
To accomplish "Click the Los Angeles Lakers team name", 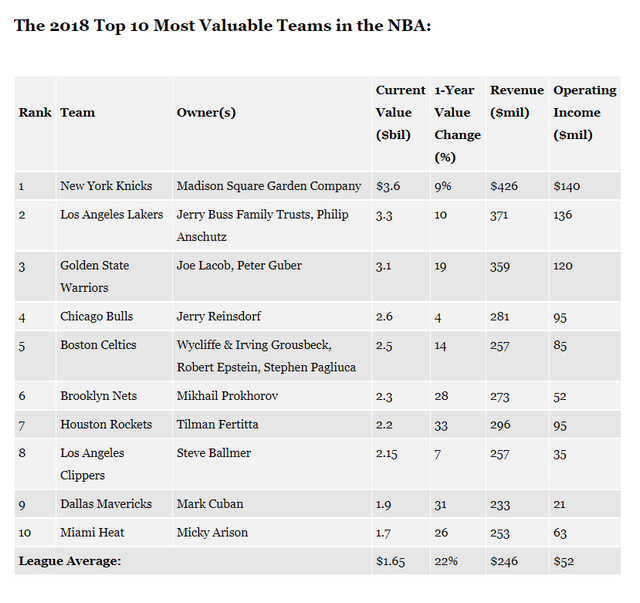I will tap(111, 215).
